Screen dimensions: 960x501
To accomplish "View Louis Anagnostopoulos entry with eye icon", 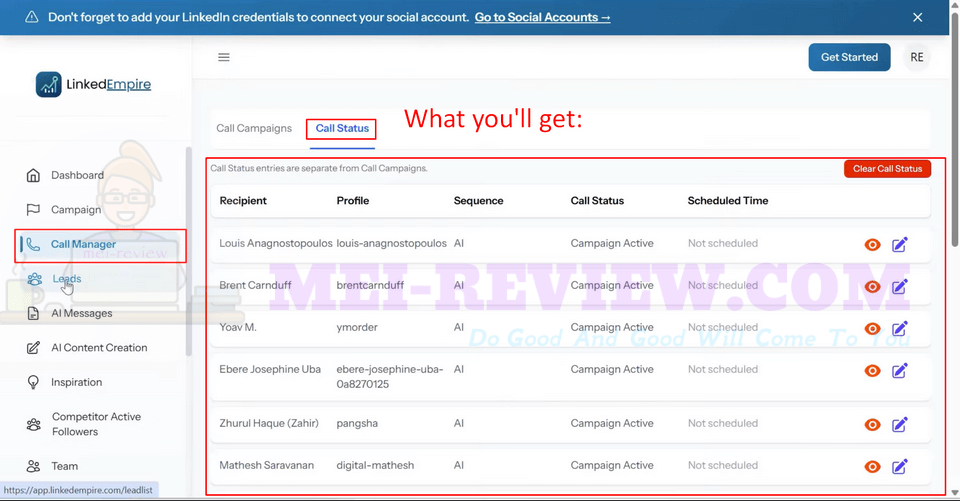I will coord(872,245).
